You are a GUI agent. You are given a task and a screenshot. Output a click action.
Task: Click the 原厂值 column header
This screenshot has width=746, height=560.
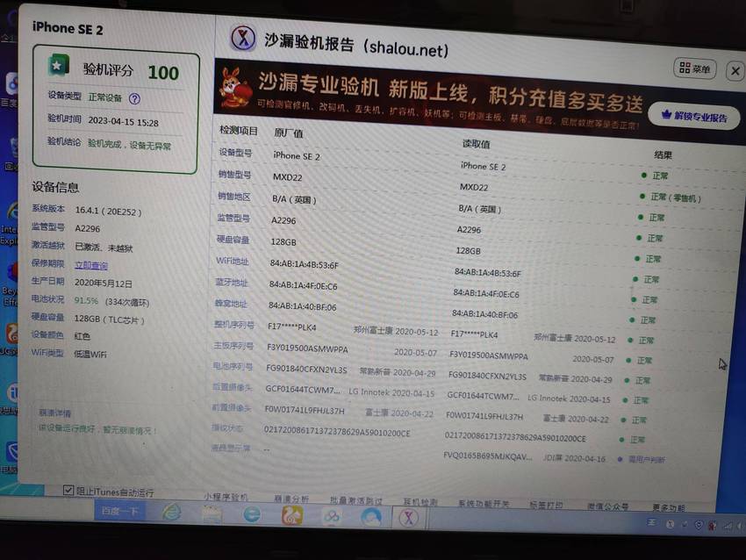(x=289, y=133)
